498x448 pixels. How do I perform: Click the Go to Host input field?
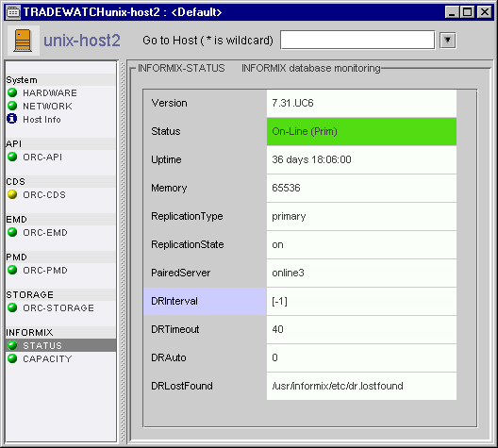357,40
